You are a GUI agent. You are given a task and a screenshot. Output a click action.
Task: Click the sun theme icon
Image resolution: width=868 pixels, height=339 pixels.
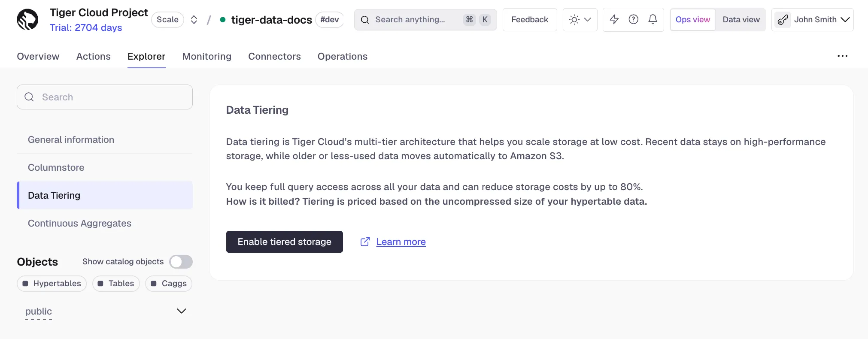pos(574,20)
